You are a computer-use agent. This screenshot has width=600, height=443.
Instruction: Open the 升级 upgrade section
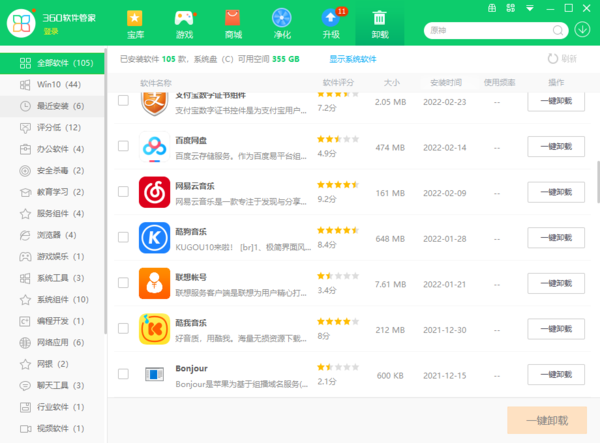(331, 23)
